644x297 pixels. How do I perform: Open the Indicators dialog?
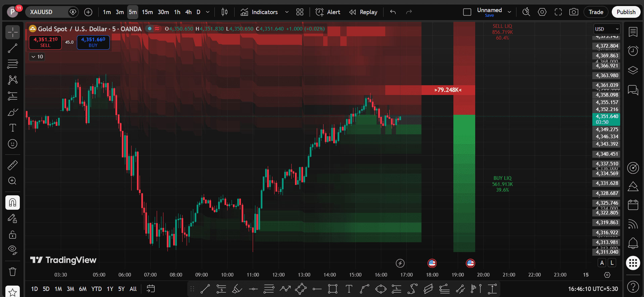(x=259, y=12)
